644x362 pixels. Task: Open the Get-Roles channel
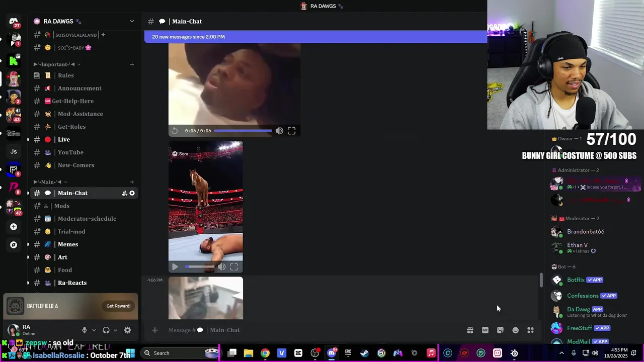85,127
